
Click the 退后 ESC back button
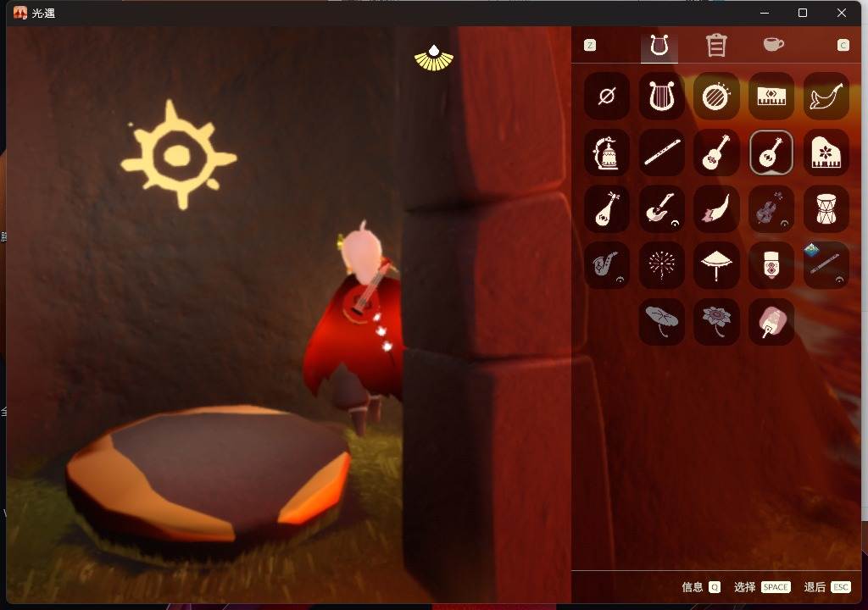click(827, 587)
